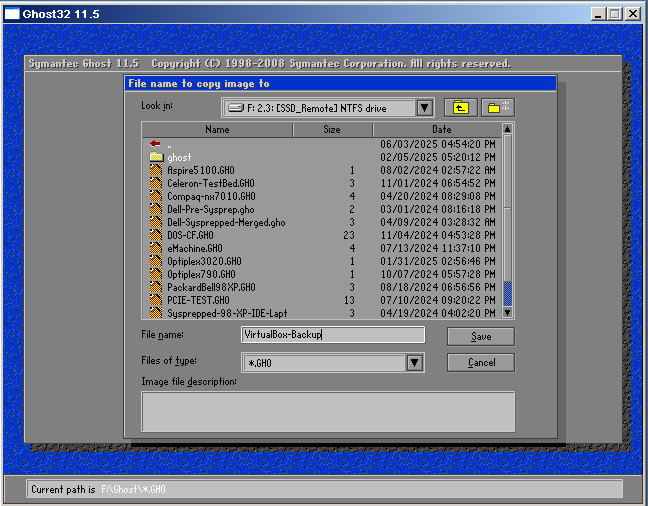Click the Save button
Image resolution: width=648 pixels, height=506 pixels.
481,337
